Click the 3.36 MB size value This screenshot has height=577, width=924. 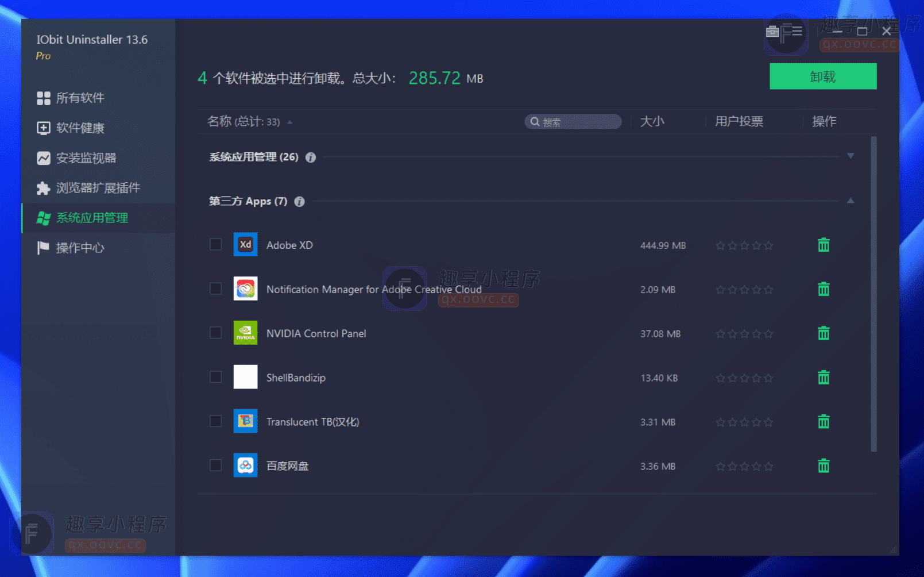[658, 466]
